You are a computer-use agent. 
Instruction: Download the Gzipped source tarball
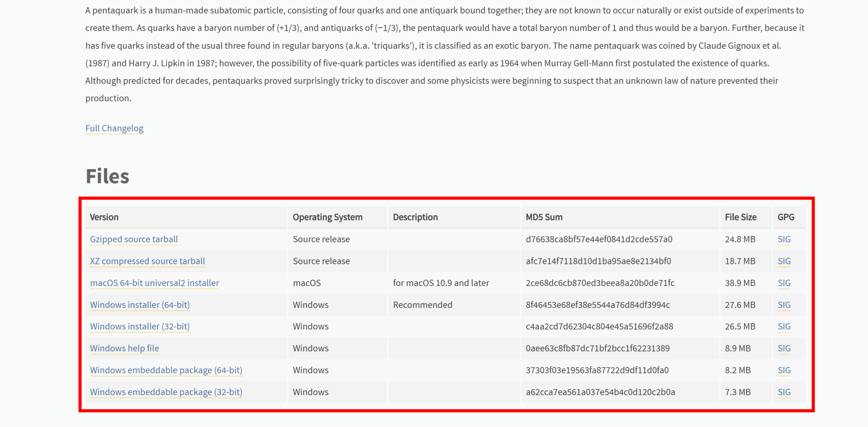[x=134, y=239]
